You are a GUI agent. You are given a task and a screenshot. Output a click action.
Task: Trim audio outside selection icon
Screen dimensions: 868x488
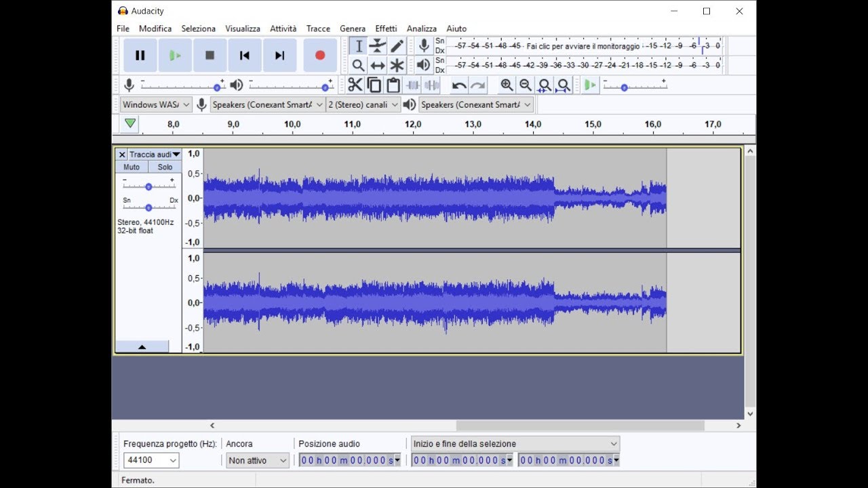(x=412, y=85)
